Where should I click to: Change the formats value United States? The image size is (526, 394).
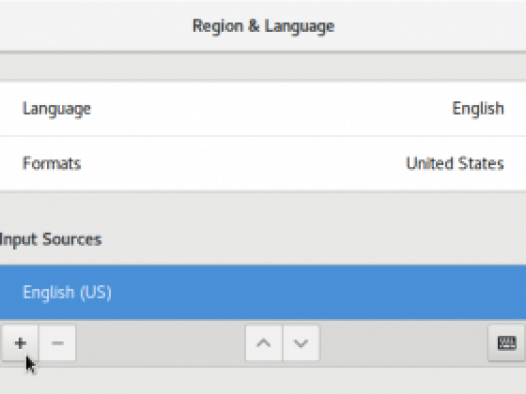[455, 164]
